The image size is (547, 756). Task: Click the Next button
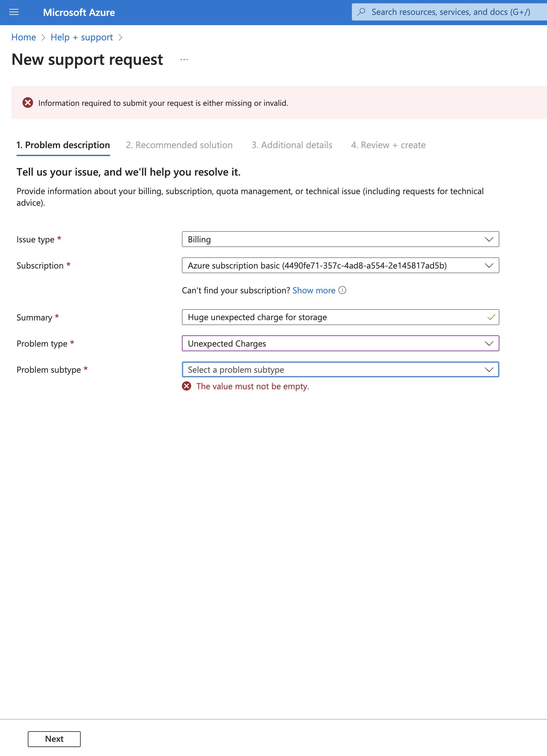[54, 739]
